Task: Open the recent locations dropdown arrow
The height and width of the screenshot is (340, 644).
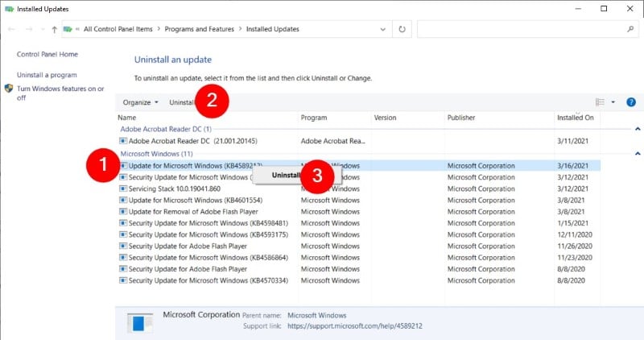Action: coord(43,29)
